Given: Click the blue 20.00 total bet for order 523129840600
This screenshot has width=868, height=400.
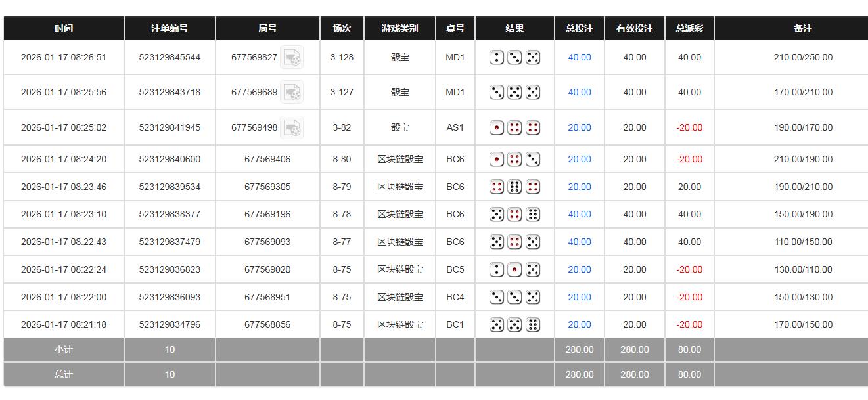Looking at the screenshot, I should (579, 158).
